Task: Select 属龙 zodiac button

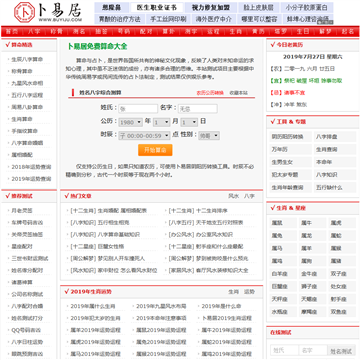Action: coord(312,235)
